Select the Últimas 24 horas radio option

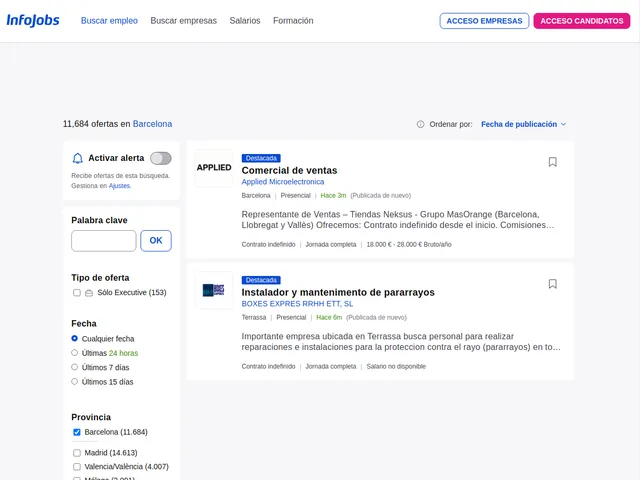point(74,353)
